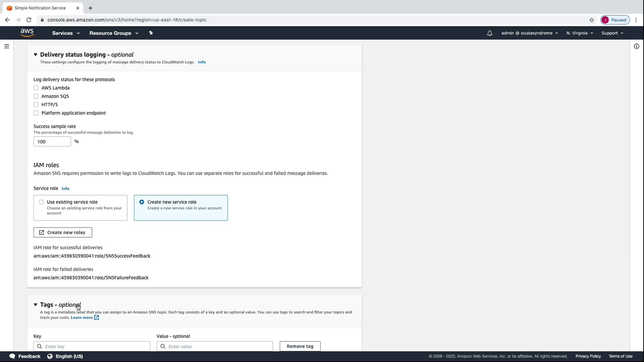The height and width of the screenshot is (362, 644).
Task: Click the Enter value tag field
Action: tap(215, 346)
